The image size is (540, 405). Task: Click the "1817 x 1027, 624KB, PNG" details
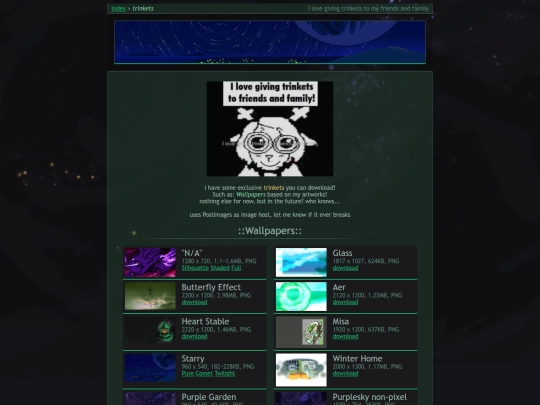tap(366, 261)
